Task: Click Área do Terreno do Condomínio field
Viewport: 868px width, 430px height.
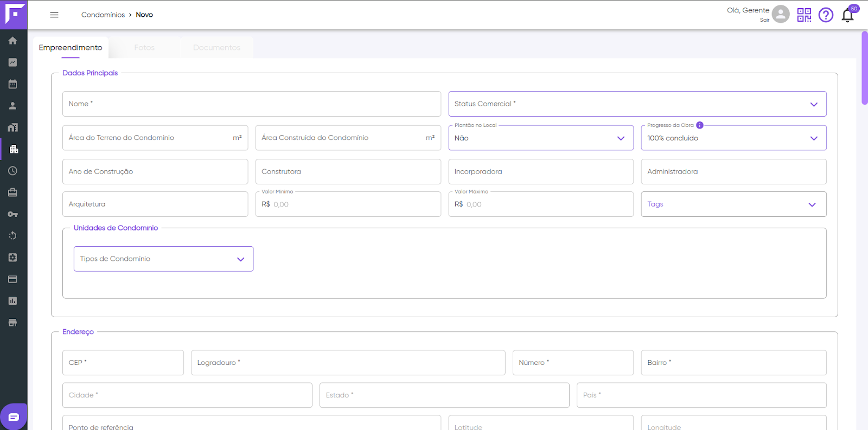Action: click(x=155, y=138)
